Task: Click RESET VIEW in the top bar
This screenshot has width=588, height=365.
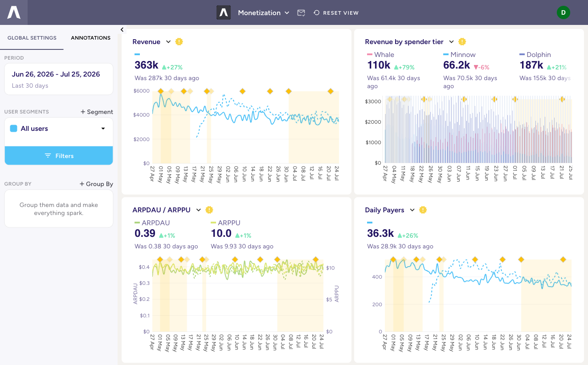Action: coord(336,13)
